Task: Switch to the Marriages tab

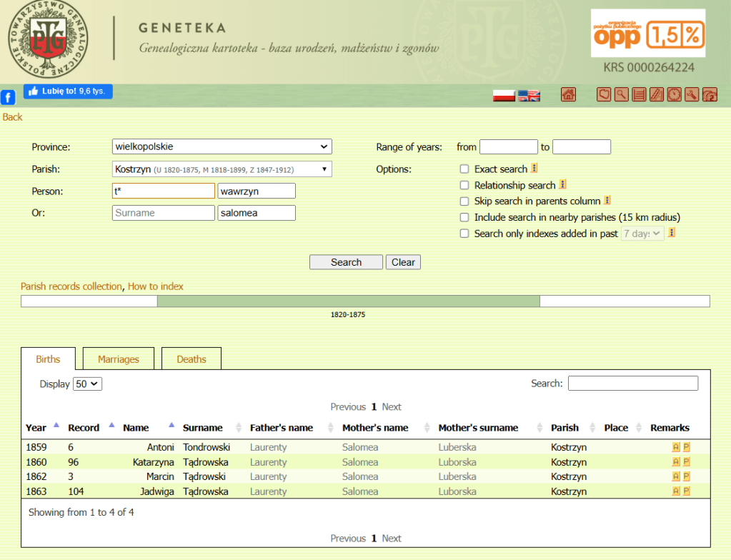Action: point(119,359)
